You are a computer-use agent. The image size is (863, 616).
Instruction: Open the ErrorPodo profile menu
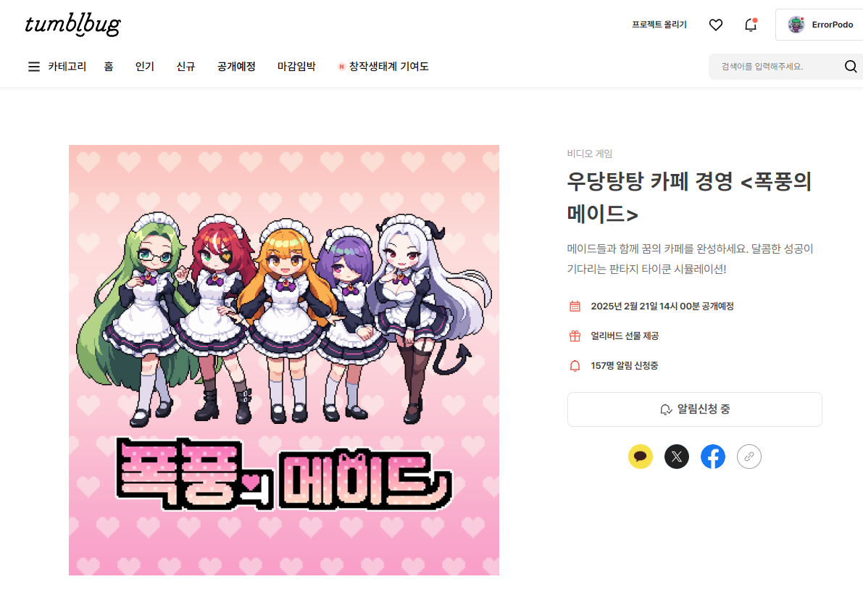(x=820, y=25)
